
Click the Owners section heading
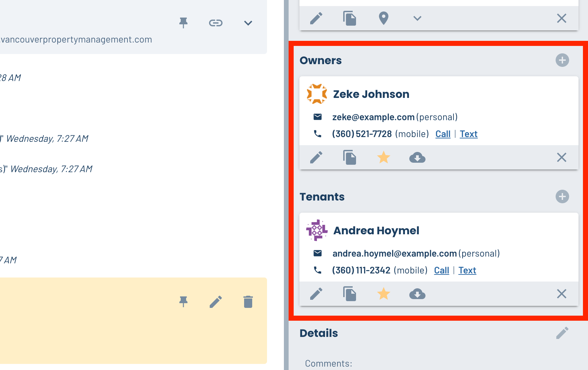coord(321,60)
